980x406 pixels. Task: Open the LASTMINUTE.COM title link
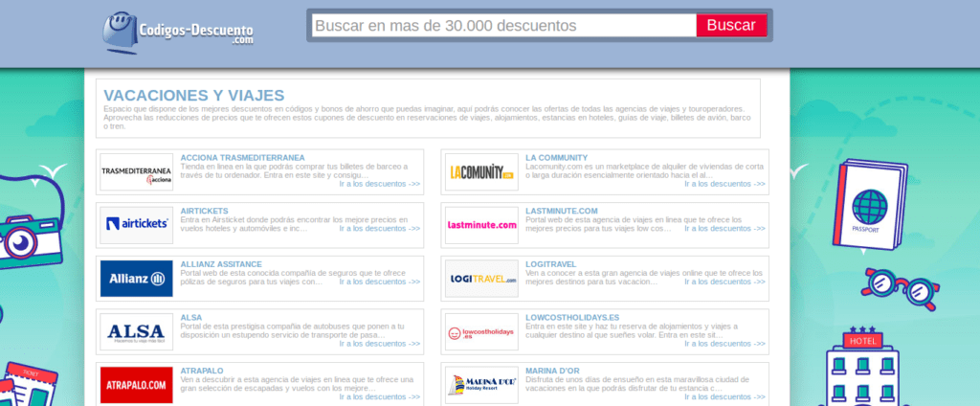[x=561, y=211]
